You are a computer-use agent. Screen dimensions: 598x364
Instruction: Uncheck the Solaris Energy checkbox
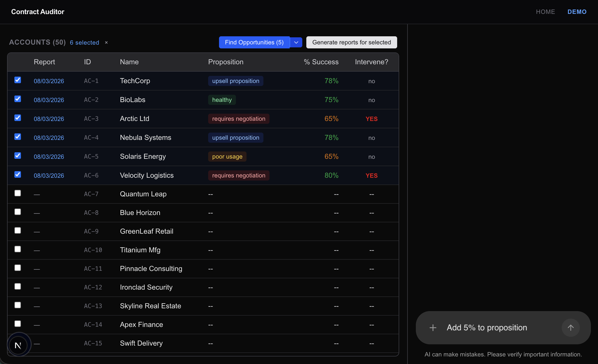18,155
